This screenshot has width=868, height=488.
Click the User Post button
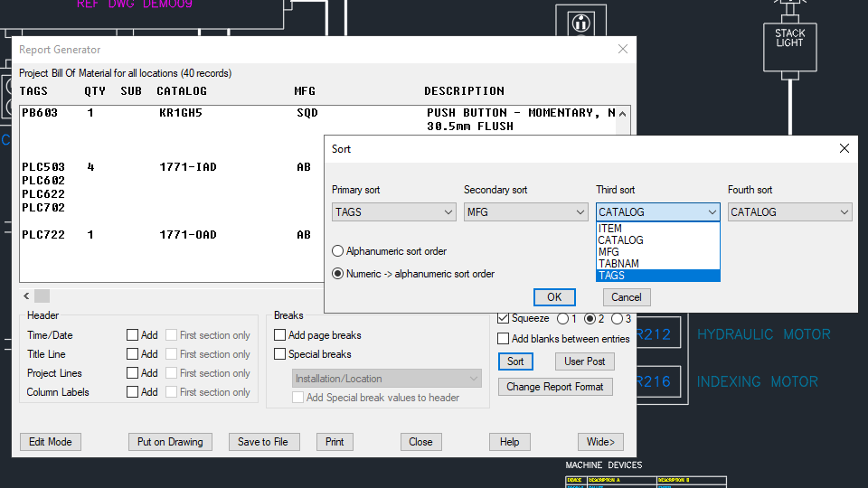click(584, 361)
